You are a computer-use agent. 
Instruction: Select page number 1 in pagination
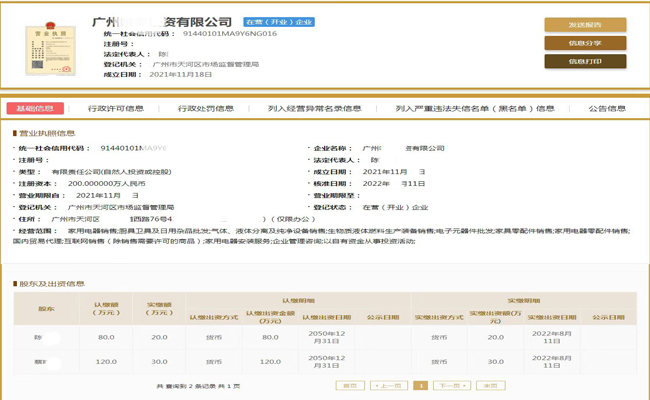coord(420,385)
